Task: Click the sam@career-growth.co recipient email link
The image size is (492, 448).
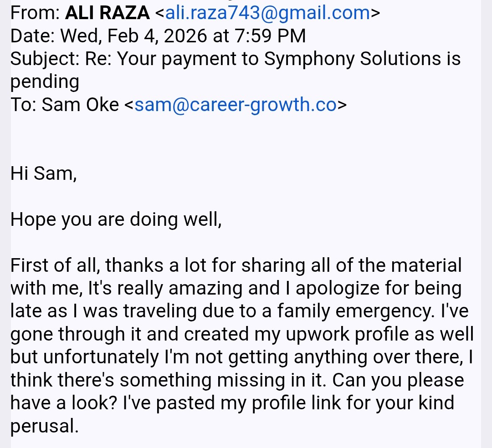Action: pos(236,105)
